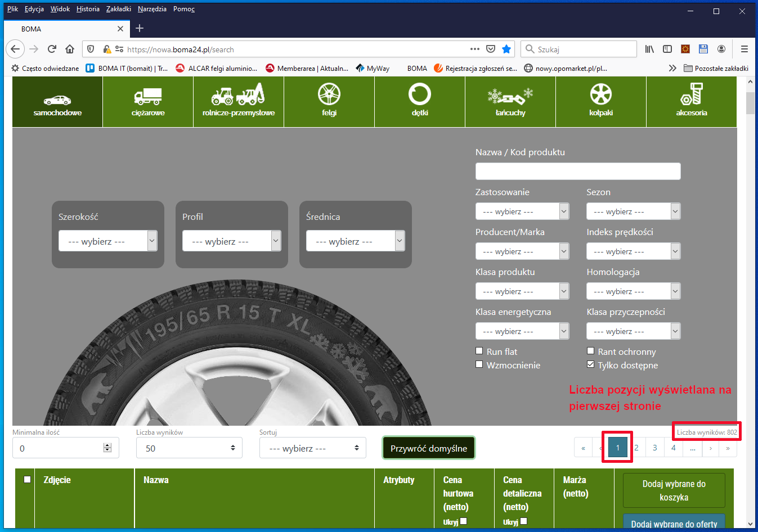758x532 pixels.
Task: Click the Nazwa / Kod produktu field
Action: pos(578,172)
